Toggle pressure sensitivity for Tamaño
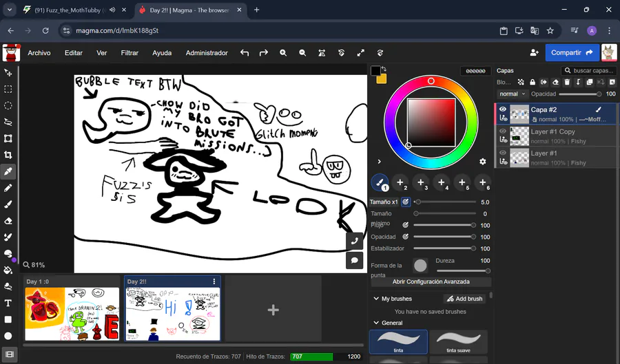The image size is (620, 364). coord(406,202)
